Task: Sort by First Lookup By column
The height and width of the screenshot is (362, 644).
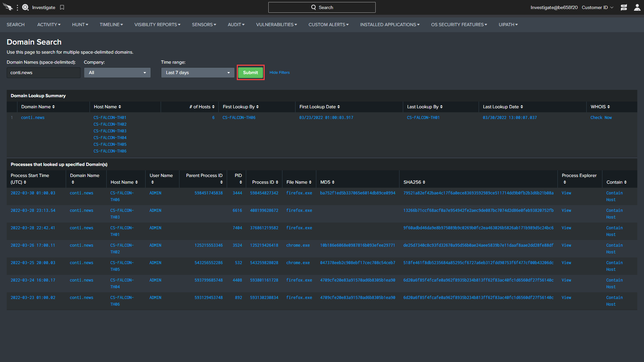Action: [x=240, y=107]
